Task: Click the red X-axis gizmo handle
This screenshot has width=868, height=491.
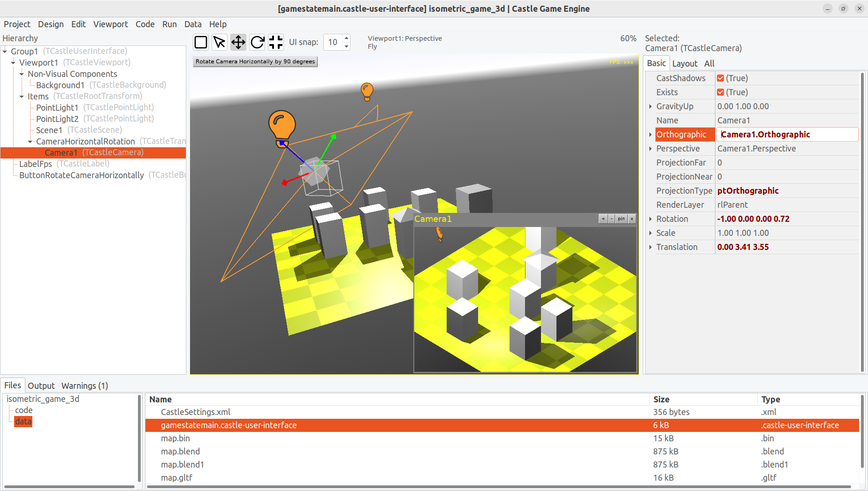Action: [x=284, y=182]
